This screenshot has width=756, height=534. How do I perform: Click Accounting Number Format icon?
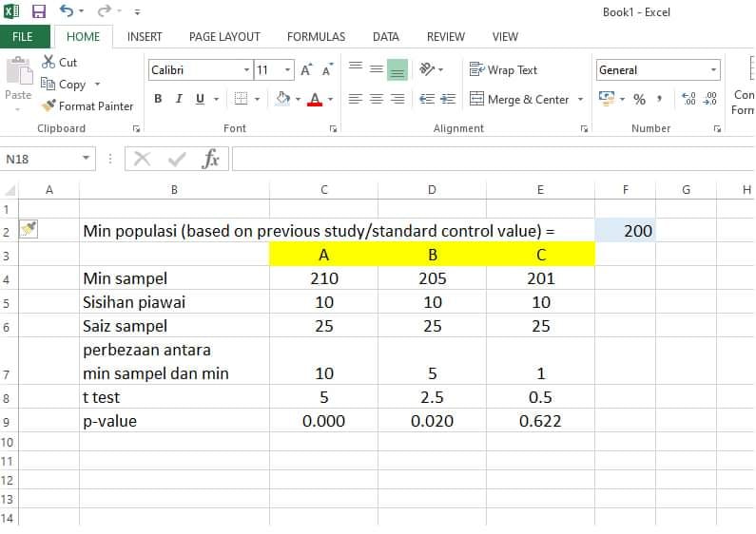(607, 99)
